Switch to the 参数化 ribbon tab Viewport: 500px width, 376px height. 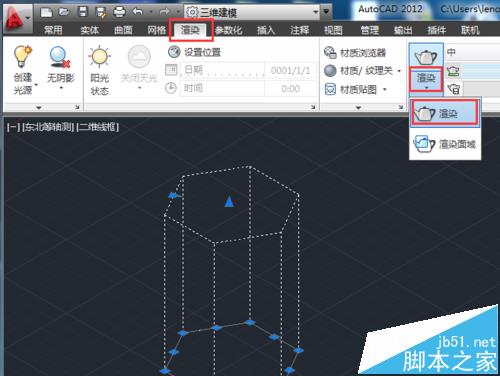pos(228,30)
